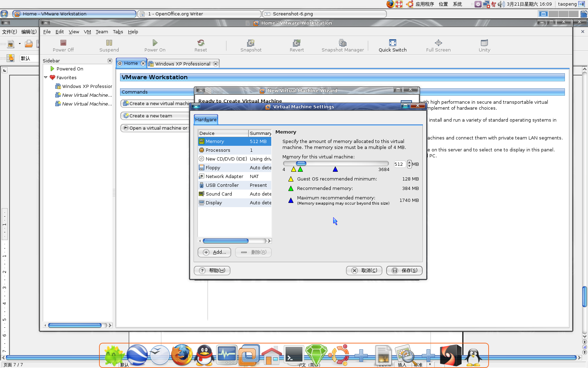Increase memory value with stepper arrows
This screenshot has width=588, height=368.
pos(409,162)
